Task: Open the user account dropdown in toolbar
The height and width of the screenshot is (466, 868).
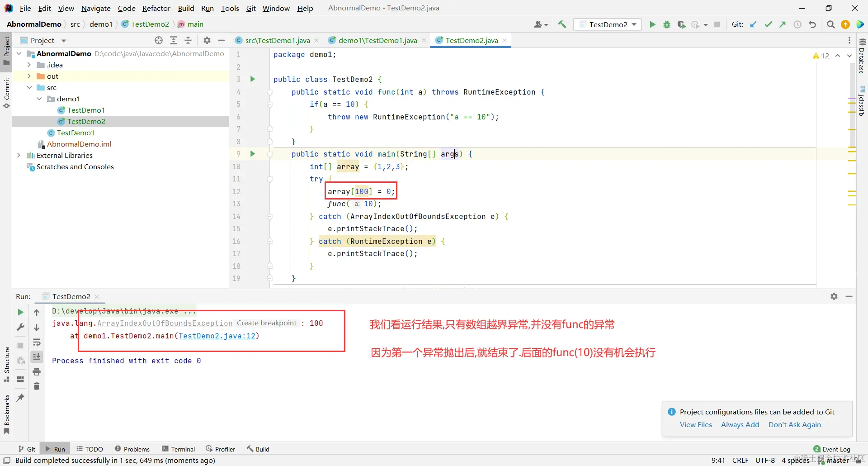Action: 541,24
